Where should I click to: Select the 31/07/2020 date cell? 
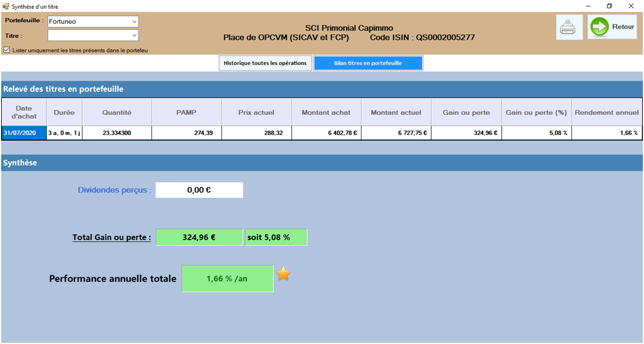pyautogui.click(x=24, y=133)
